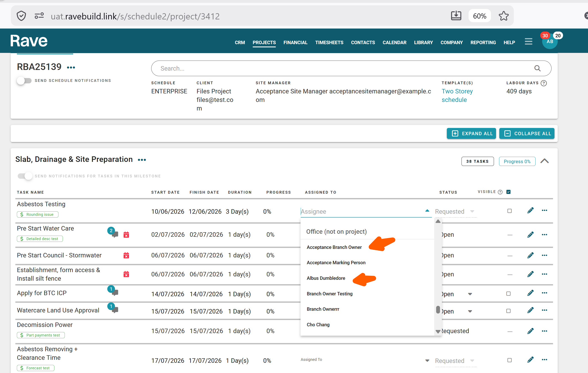The image size is (588, 373).
Task: Click the browser shield tracking protection icon
Action: click(x=21, y=16)
